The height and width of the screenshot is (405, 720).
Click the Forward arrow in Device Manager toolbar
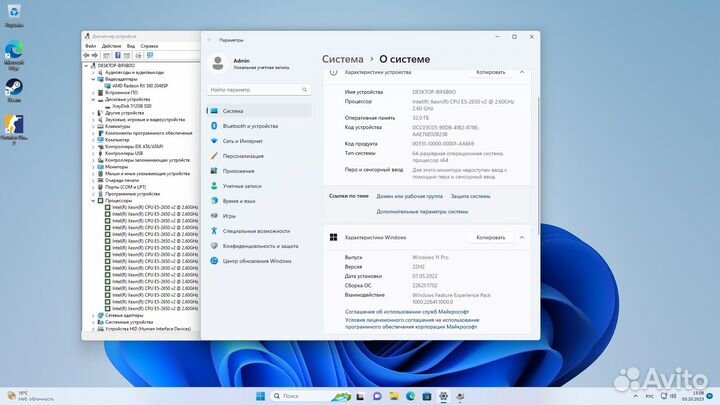tap(95, 55)
